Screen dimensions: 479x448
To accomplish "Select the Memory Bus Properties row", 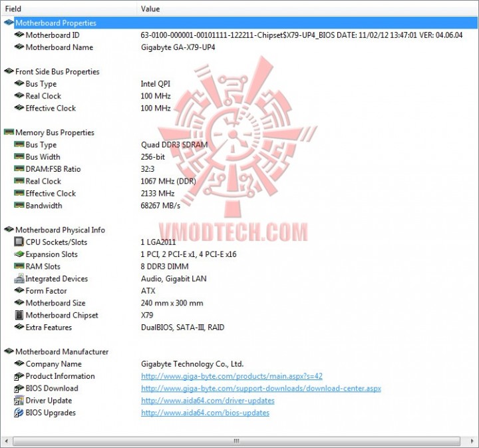I will coord(55,132).
